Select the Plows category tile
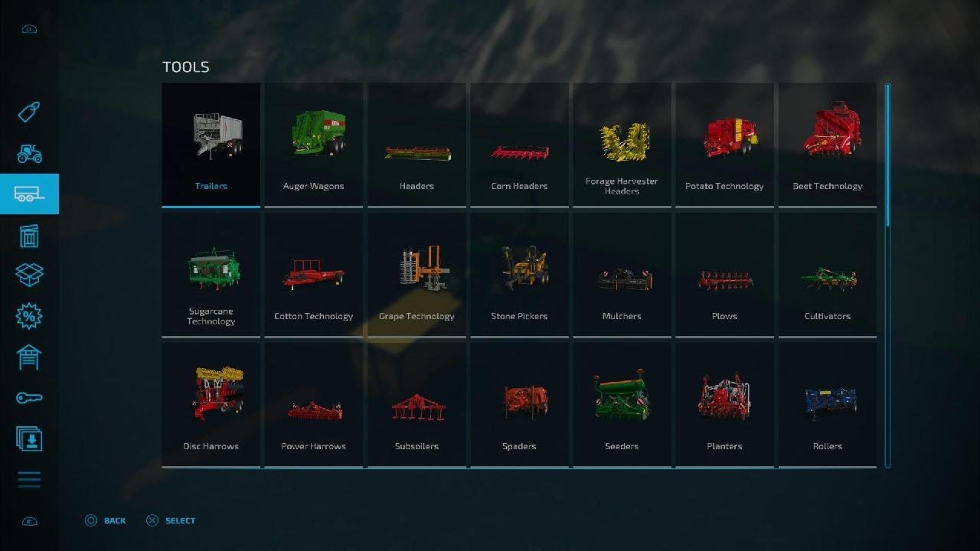This screenshot has height=551, width=980. [x=724, y=275]
